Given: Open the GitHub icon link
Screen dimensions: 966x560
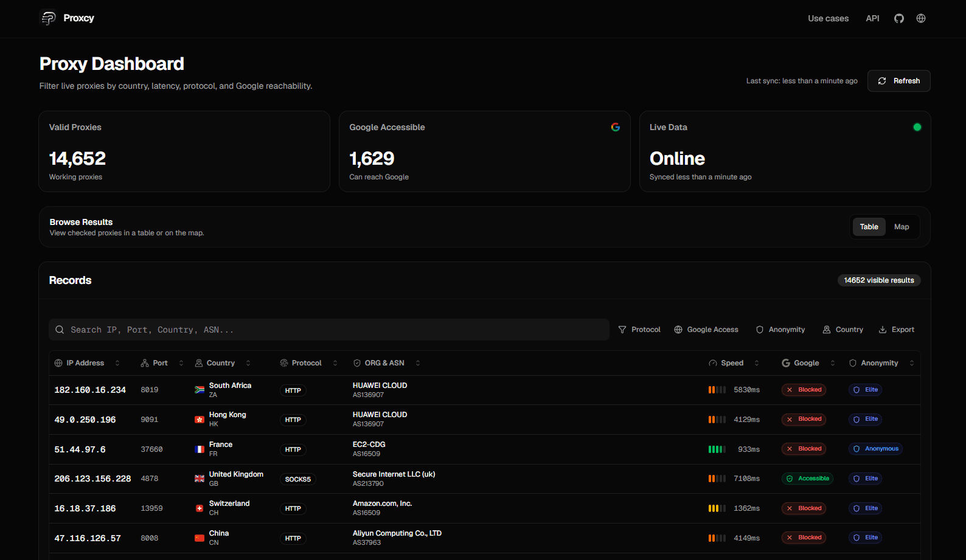Looking at the screenshot, I should pos(899,18).
